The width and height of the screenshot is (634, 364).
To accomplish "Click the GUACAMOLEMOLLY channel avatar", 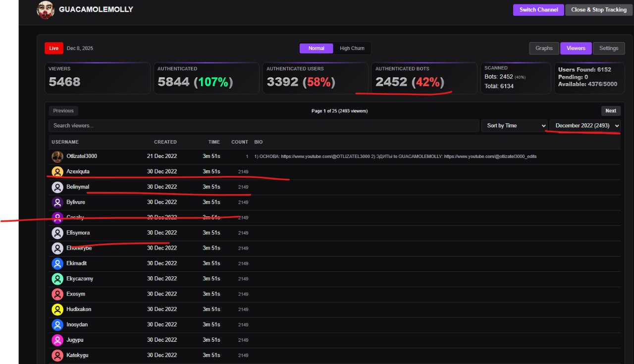I will pos(46,10).
